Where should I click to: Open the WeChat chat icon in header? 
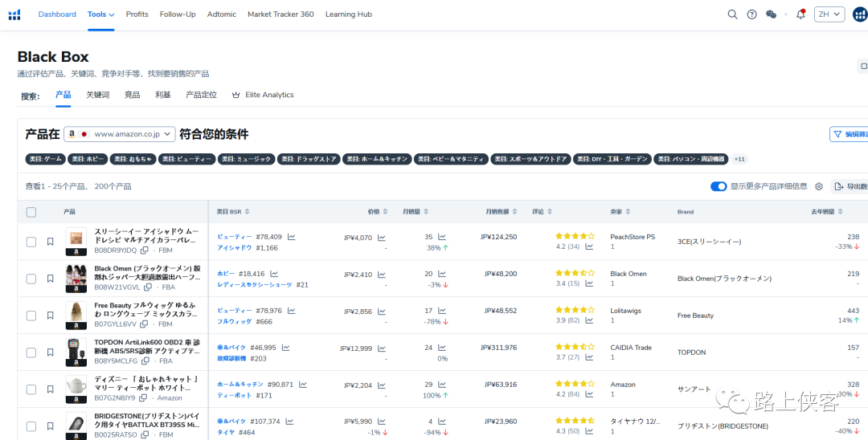click(x=771, y=14)
